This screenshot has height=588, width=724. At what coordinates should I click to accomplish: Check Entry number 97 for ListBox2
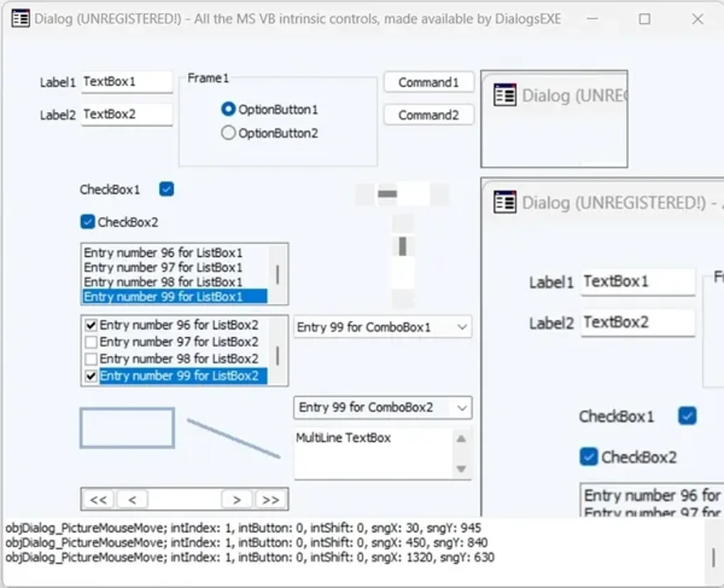coord(91,342)
